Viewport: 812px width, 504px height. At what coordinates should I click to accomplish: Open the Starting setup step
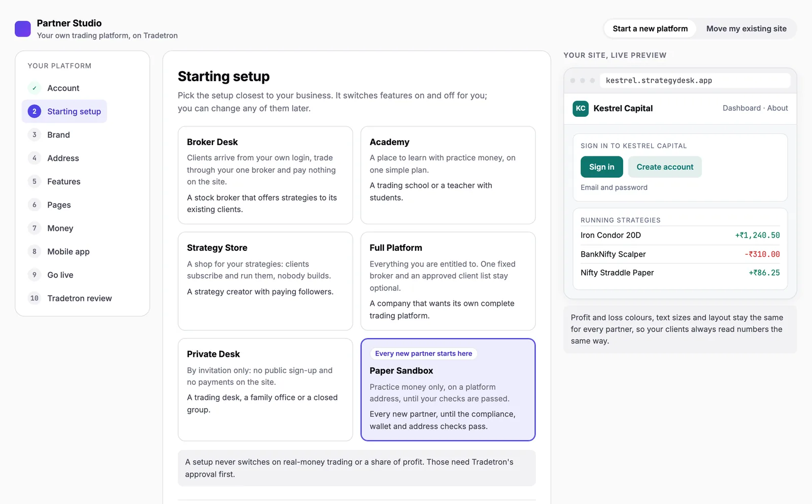coord(64,112)
